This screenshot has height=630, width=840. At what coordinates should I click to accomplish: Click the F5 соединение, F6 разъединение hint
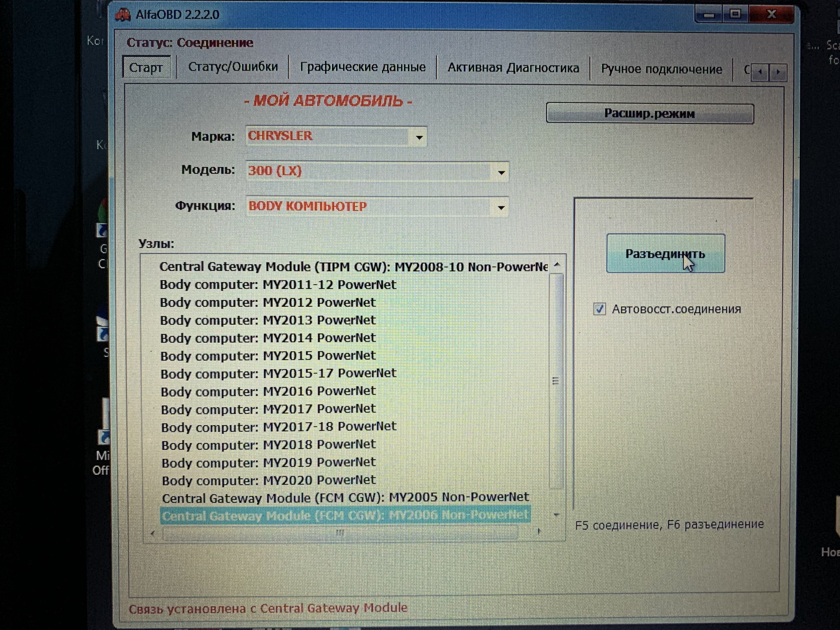[669, 525]
